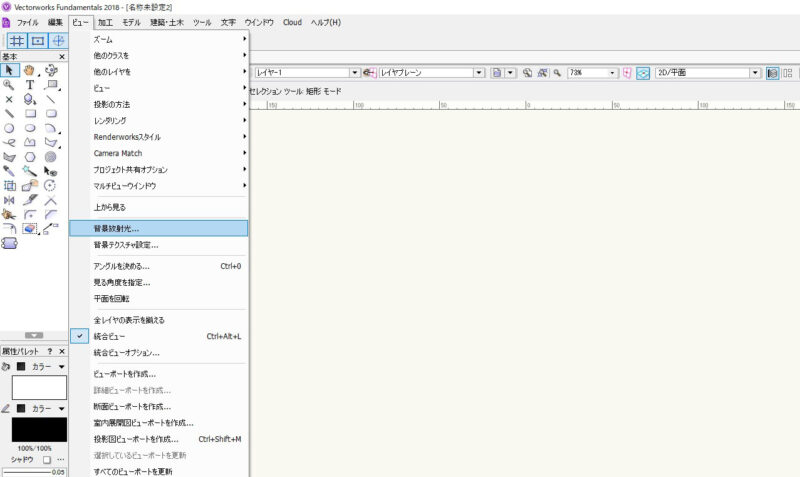Close the 基本 tool palette
The width and height of the screenshot is (800, 477).
[x=62, y=57]
